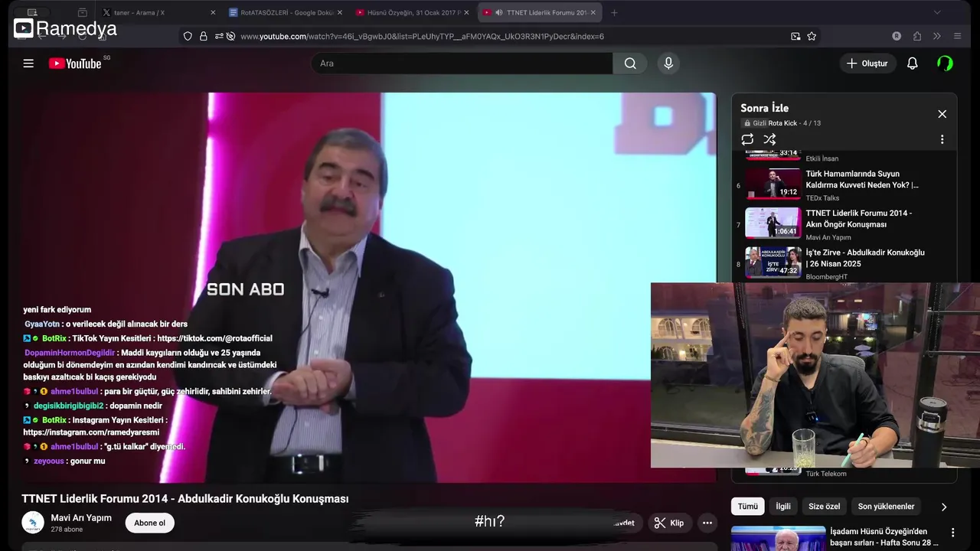Click the GyaaYotn chat username

click(41, 324)
